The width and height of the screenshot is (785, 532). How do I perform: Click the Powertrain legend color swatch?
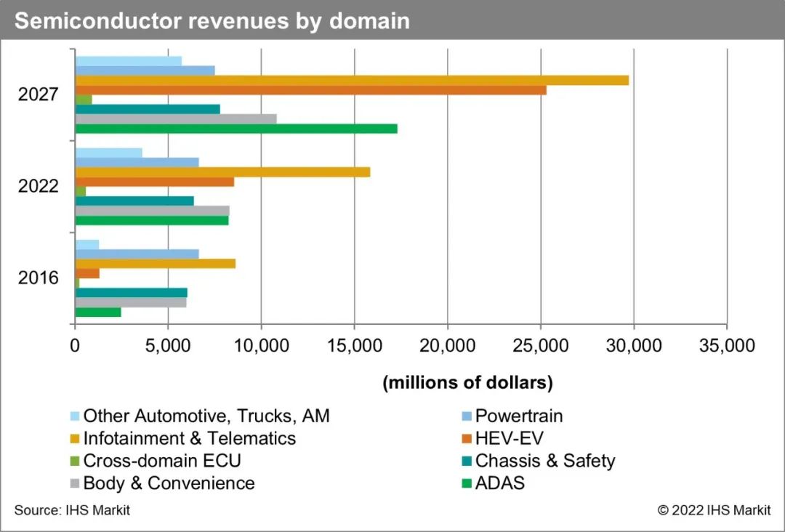pos(467,416)
